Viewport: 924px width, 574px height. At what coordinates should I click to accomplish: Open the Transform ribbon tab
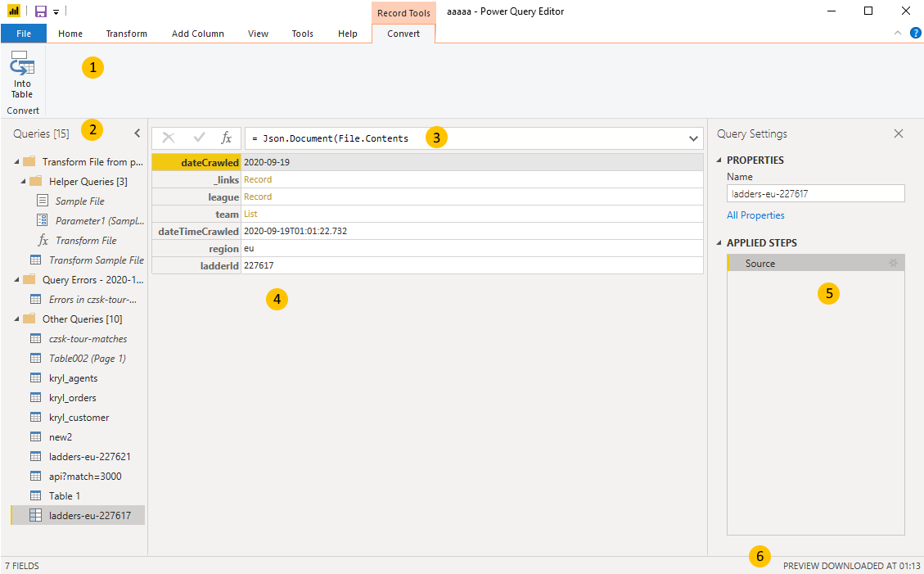pos(126,34)
